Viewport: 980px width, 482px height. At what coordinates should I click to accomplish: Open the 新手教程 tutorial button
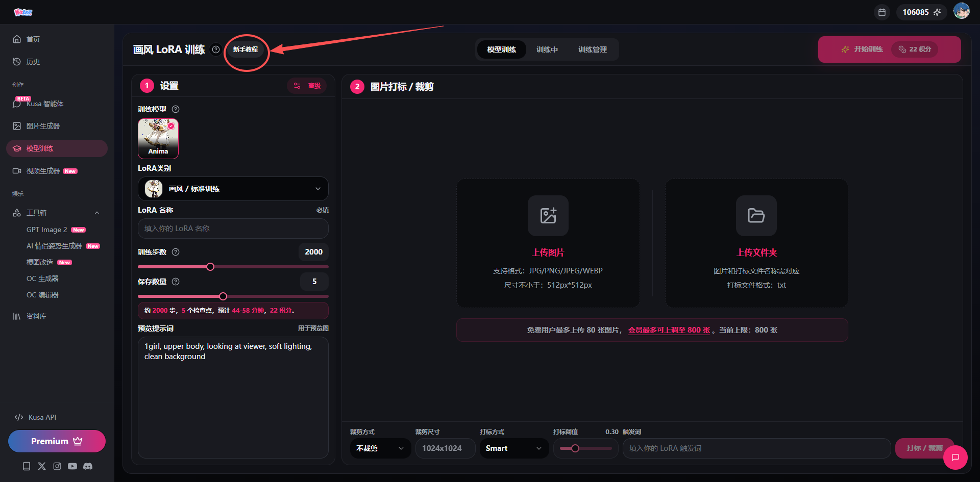pos(246,49)
